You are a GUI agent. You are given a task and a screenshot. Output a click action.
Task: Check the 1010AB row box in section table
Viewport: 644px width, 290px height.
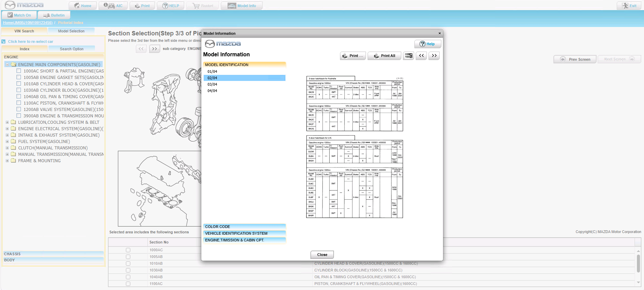[x=128, y=263]
